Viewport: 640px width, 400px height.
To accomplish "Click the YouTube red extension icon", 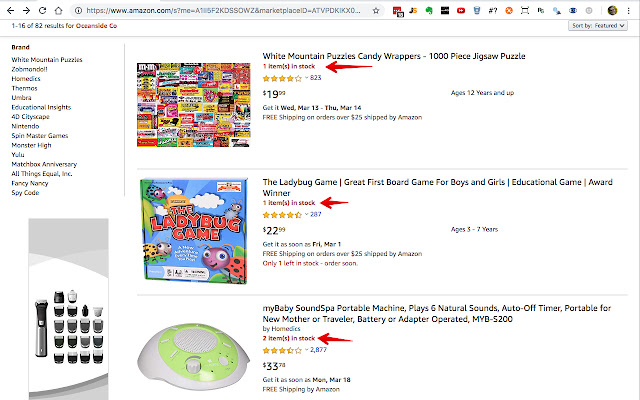I will [x=459, y=9].
